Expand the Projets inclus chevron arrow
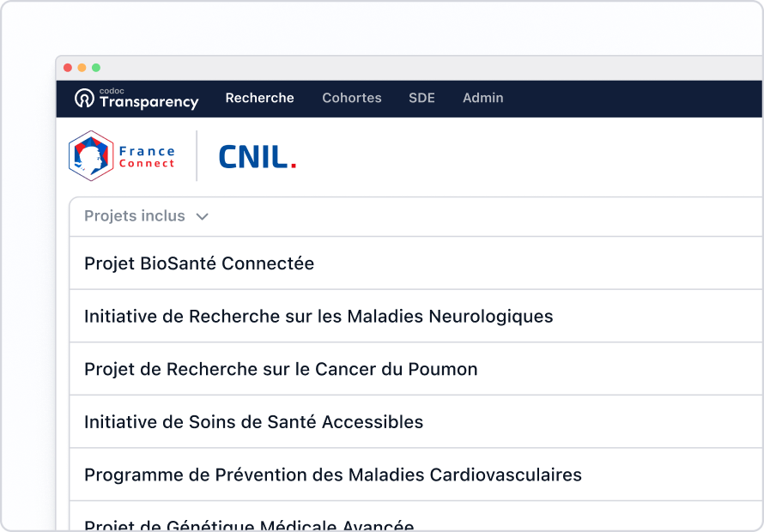This screenshot has height=532, width=764. [x=203, y=217]
